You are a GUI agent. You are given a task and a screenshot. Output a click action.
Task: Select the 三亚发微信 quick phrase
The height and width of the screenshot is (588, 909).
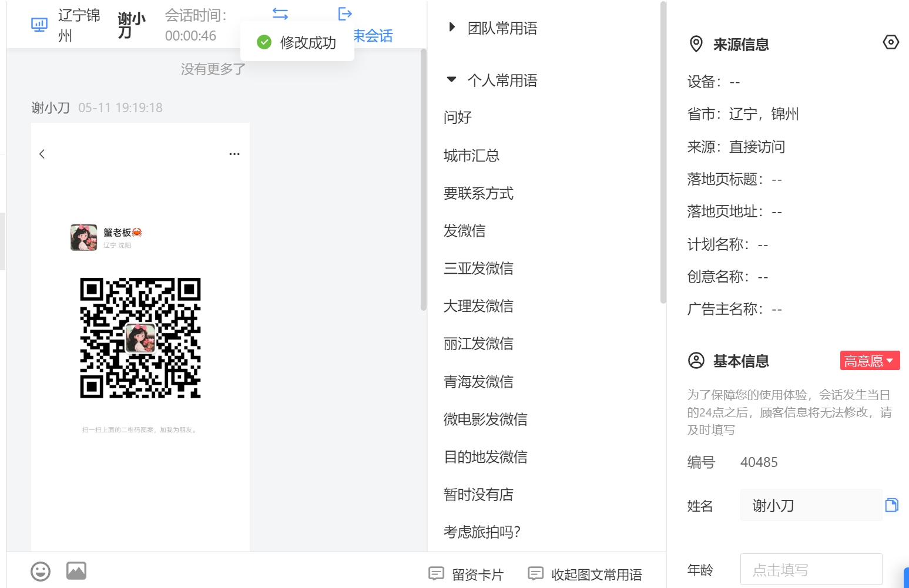click(479, 268)
